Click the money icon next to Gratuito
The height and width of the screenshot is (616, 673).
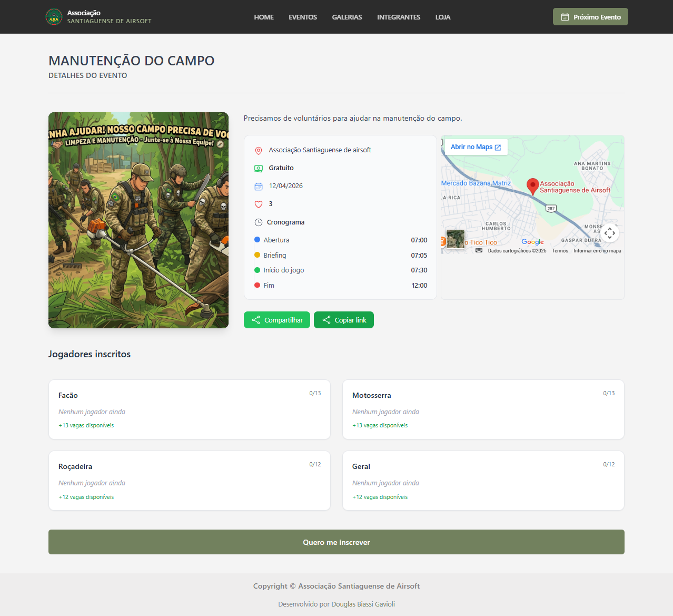coord(259,169)
